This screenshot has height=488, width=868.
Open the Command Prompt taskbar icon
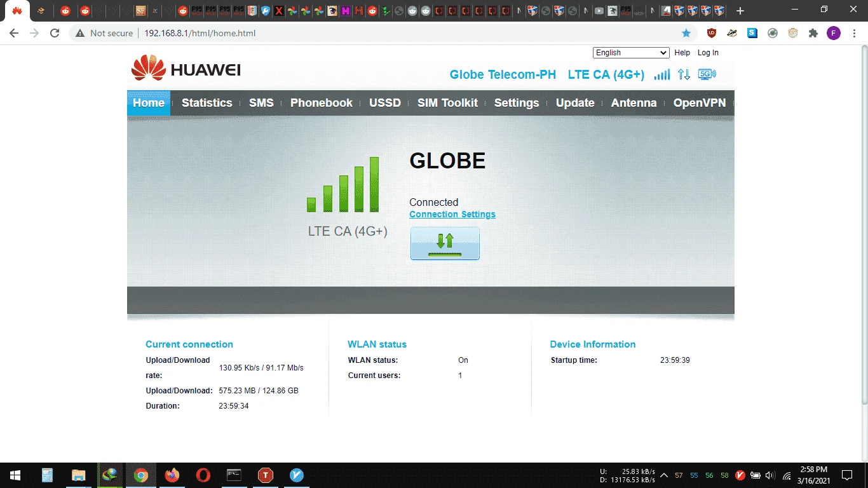[x=234, y=475]
